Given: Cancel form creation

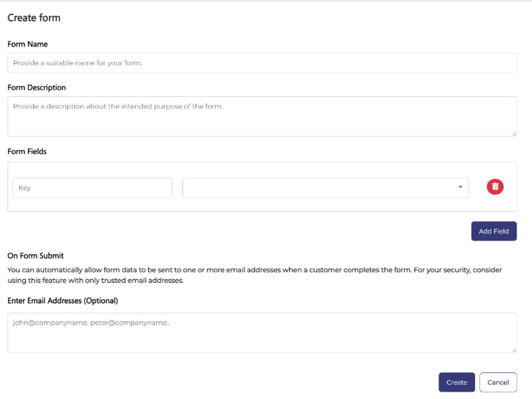Looking at the screenshot, I should click(x=498, y=382).
